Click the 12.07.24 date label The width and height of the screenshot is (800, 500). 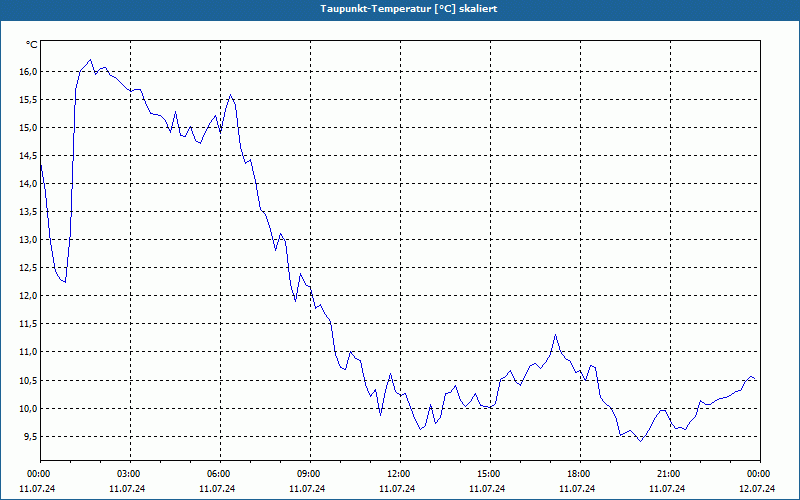pos(757,489)
